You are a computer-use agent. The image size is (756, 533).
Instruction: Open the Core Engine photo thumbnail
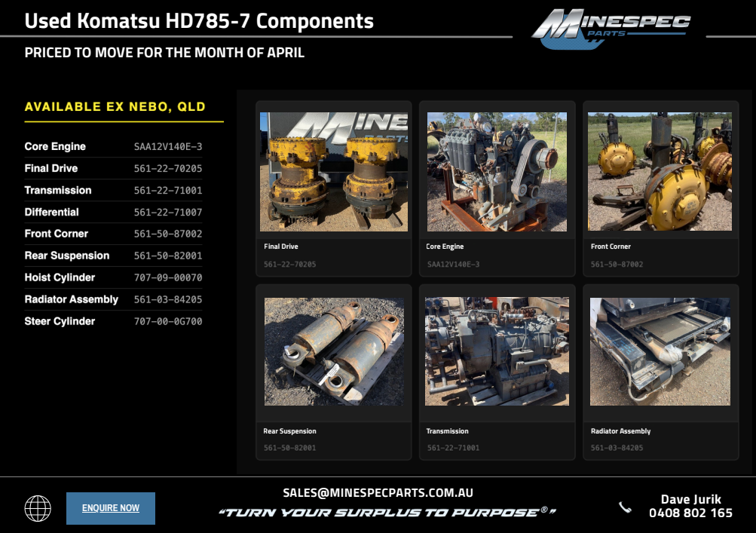click(497, 172)
